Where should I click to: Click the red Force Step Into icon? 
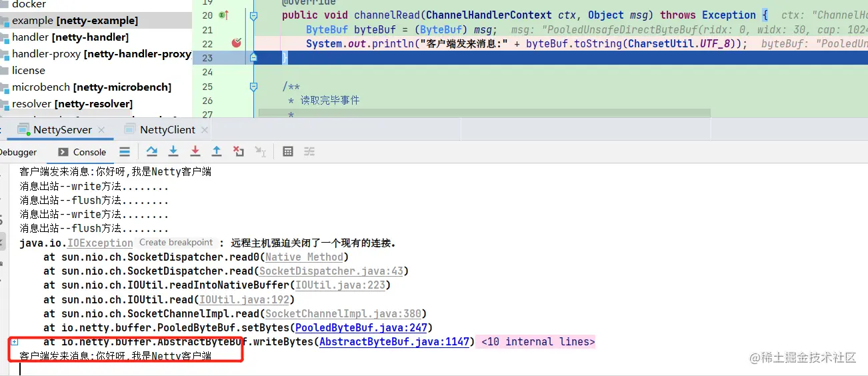195,151
